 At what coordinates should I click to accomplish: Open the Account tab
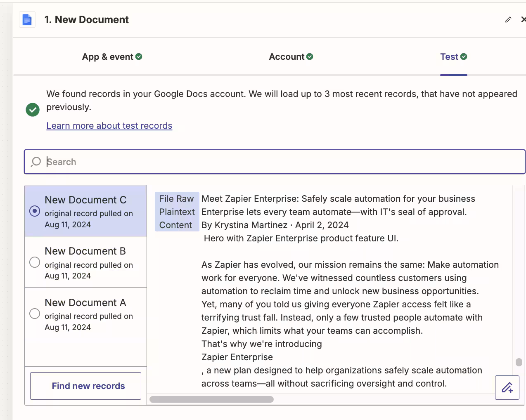[x=291, y=57]
